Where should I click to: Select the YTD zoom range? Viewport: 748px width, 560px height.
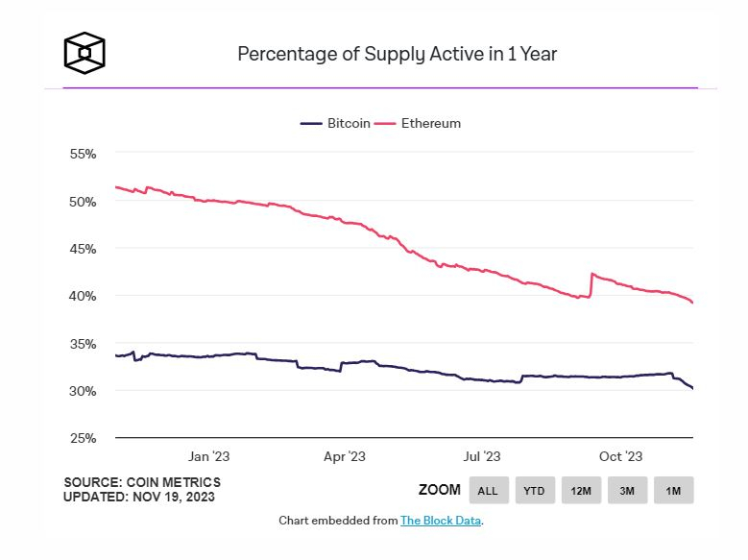pos(535,490)
